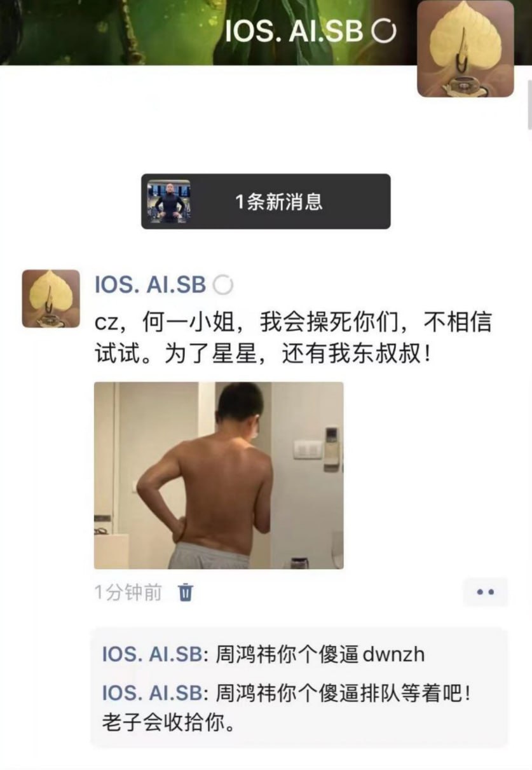Click the vertical scrollbar on right edge
Image resolution: width=532 pixels, height=770 pixels.
point(529,105)
